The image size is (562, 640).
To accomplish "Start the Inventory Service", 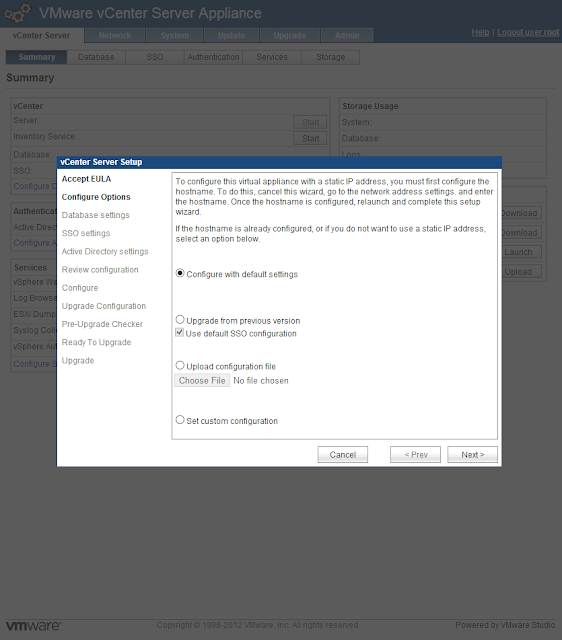I will pyautogui.click(x=310, y=138).
